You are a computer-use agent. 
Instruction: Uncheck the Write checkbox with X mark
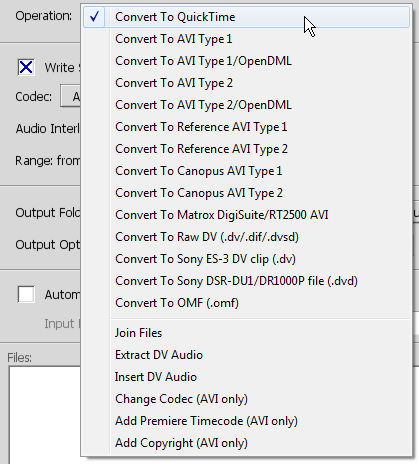click(x=26, y=67)
